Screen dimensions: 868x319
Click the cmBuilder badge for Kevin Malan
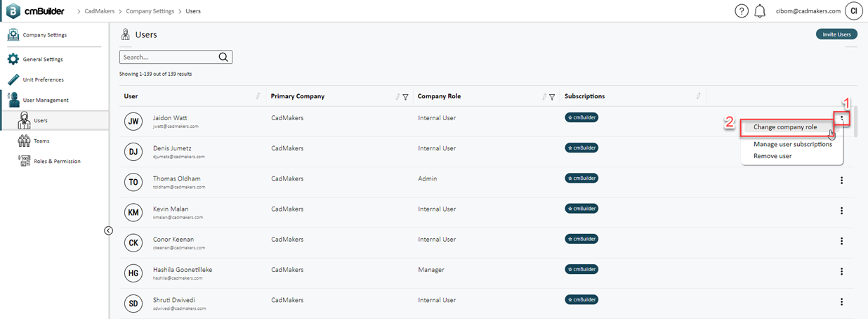click(x=581, y=209)
